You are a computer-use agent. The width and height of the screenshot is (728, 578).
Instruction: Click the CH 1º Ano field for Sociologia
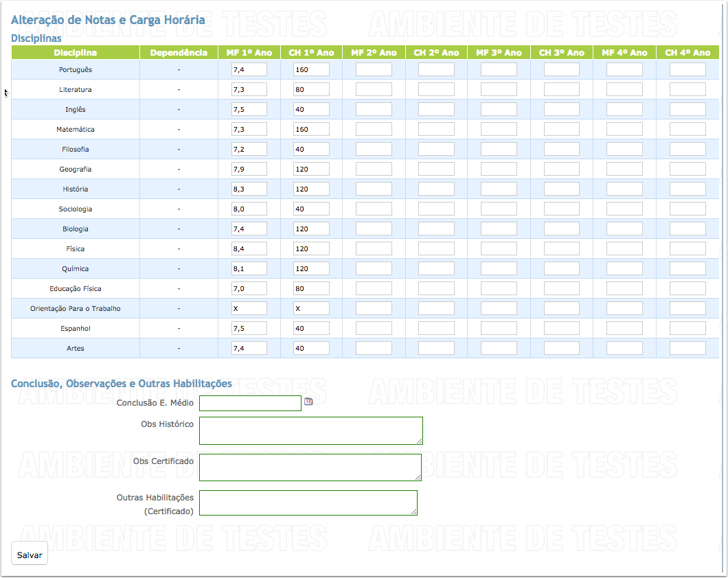312,209
